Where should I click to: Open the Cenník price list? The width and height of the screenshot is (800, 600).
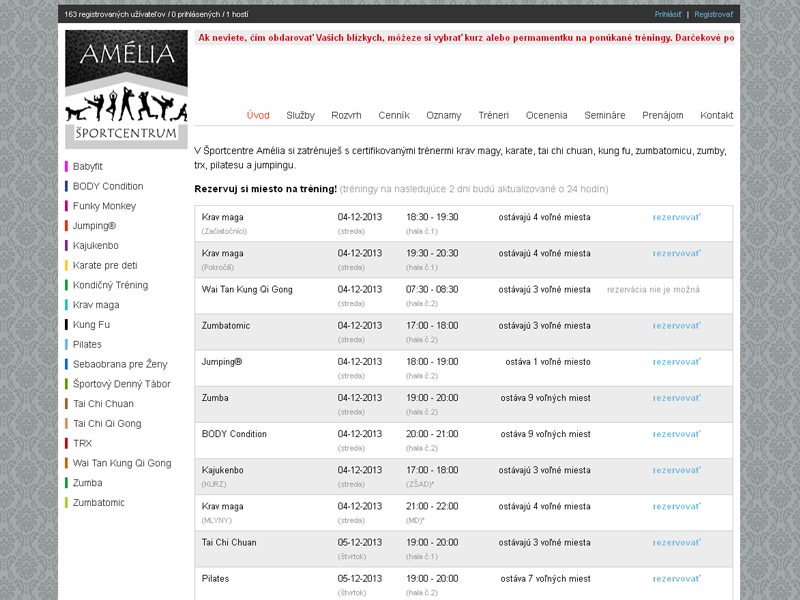(394, 115)
